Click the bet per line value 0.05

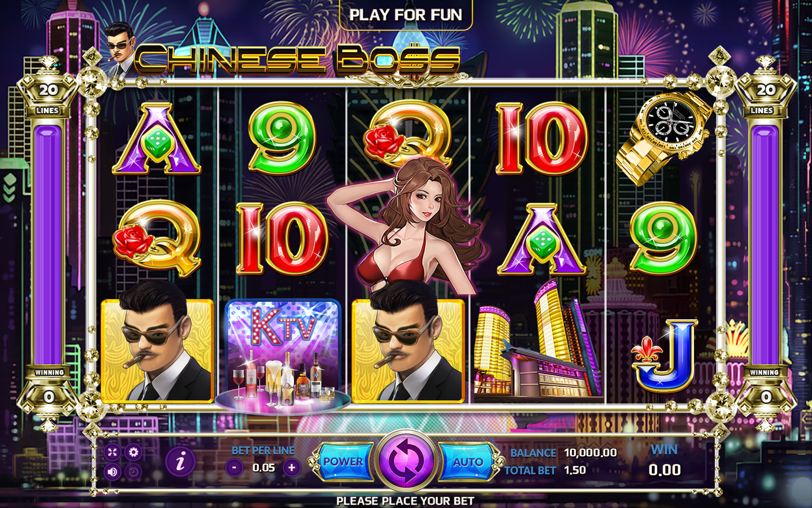click(x=263, y=468)
